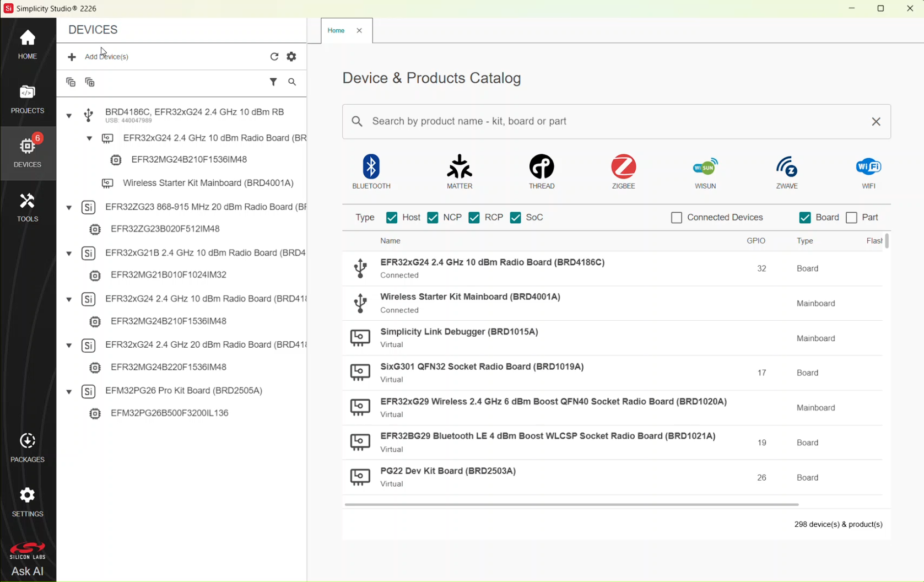The image size is (924, 582).
Task: Open EFR32xG29 Wireless BRD1020A catalog row
Action: pyautogui.click(x=612, y=407)
